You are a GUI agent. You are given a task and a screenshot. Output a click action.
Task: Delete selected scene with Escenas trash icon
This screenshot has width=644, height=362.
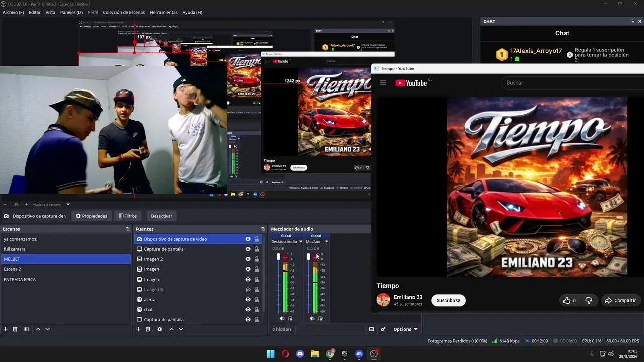(15, 329)
